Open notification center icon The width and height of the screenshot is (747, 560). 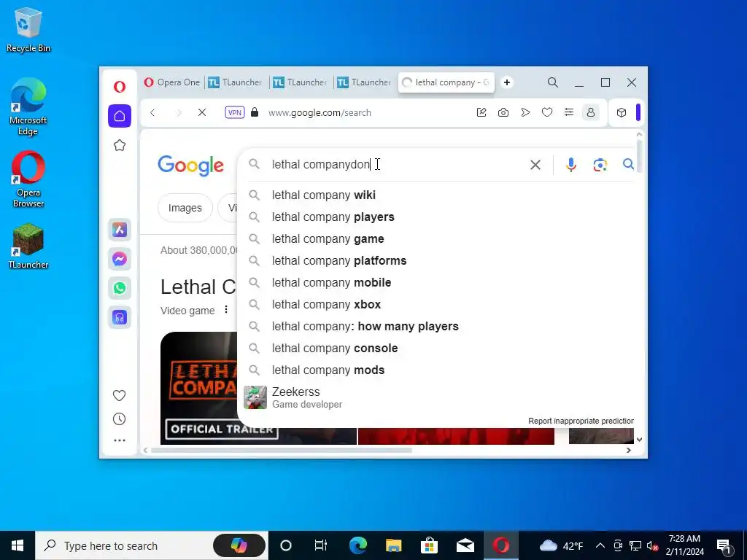tap(724, 546)
